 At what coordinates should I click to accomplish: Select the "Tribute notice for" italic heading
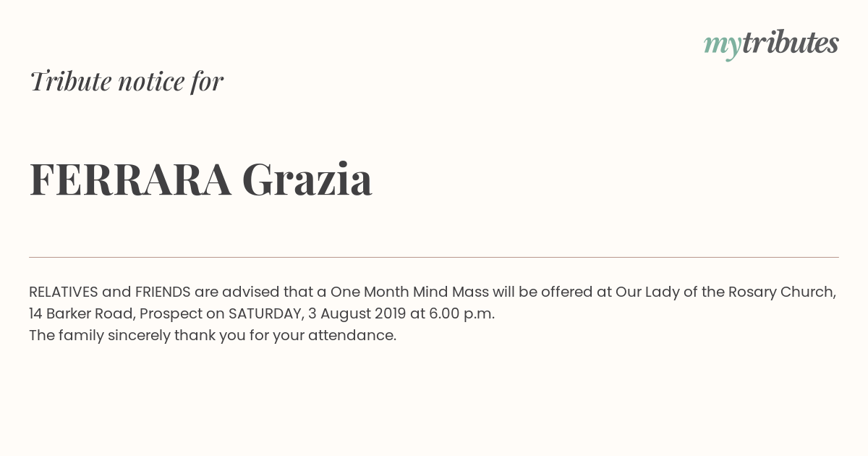127,81
